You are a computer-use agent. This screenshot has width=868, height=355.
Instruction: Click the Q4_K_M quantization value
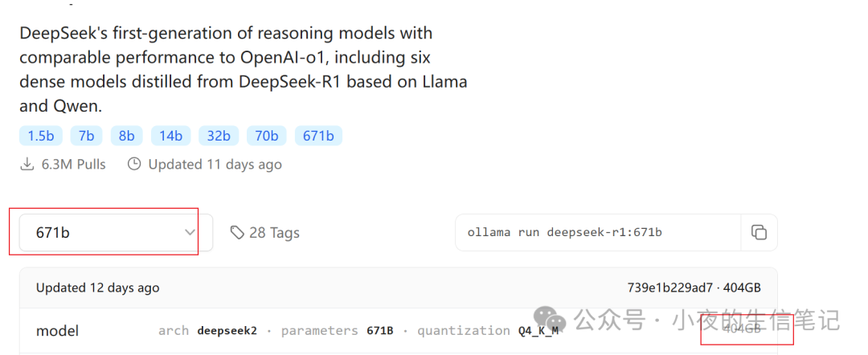(538, 331)
